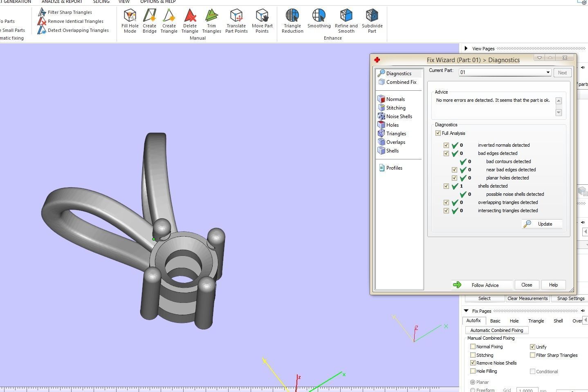Toggle planar holes detection checkbox
The height and width of the screenshot is (392, 588).
[x=454, y=178]
